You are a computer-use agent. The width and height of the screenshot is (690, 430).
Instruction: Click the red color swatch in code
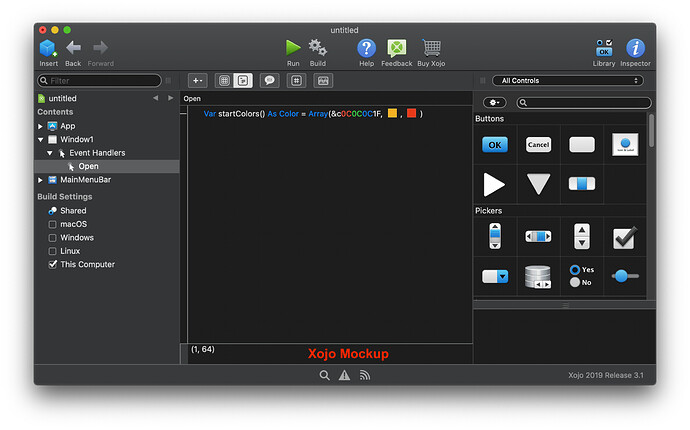point(411,114)
